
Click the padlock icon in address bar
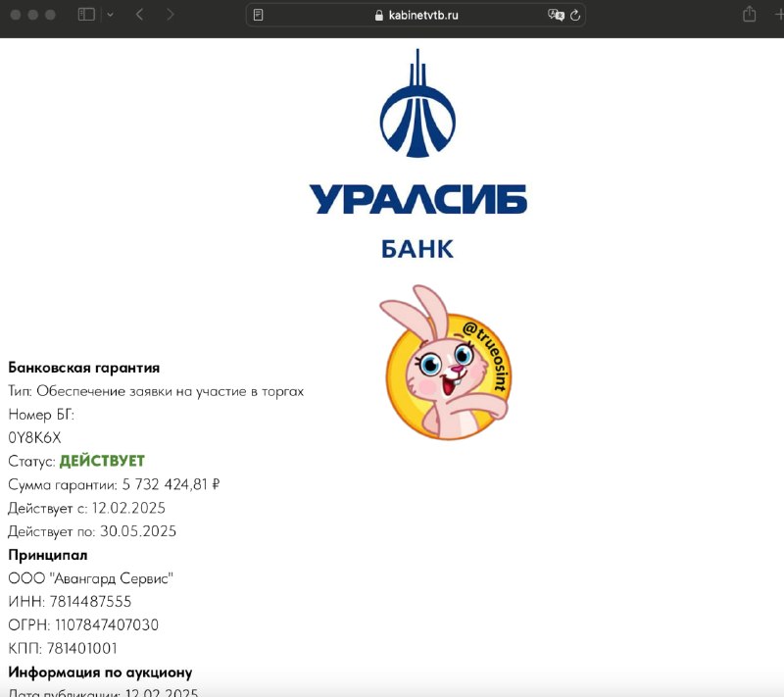[379, 16]
